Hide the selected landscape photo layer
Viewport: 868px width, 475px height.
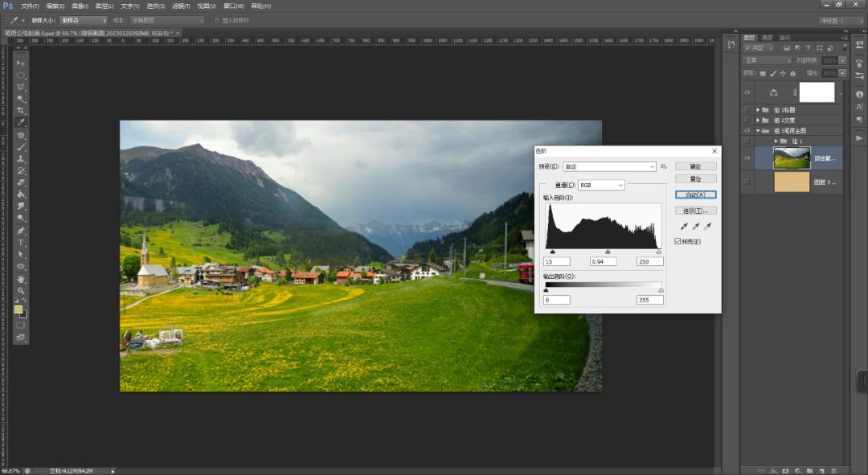[x=747, y=158]
